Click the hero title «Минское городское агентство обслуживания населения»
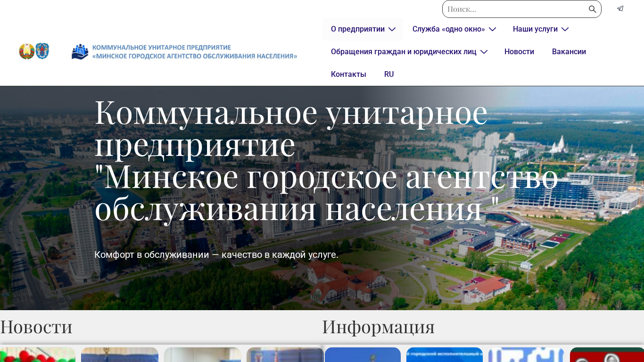 [x=326, y=193]
